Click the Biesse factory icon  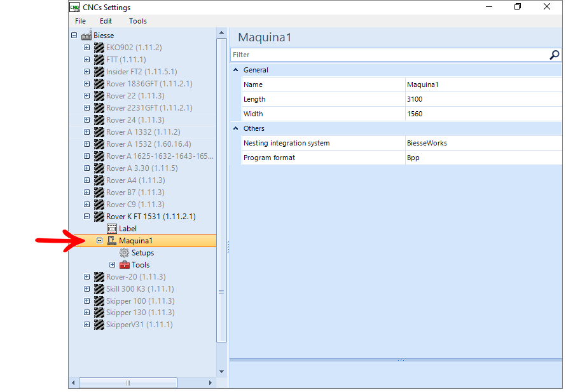pos(86,35)
